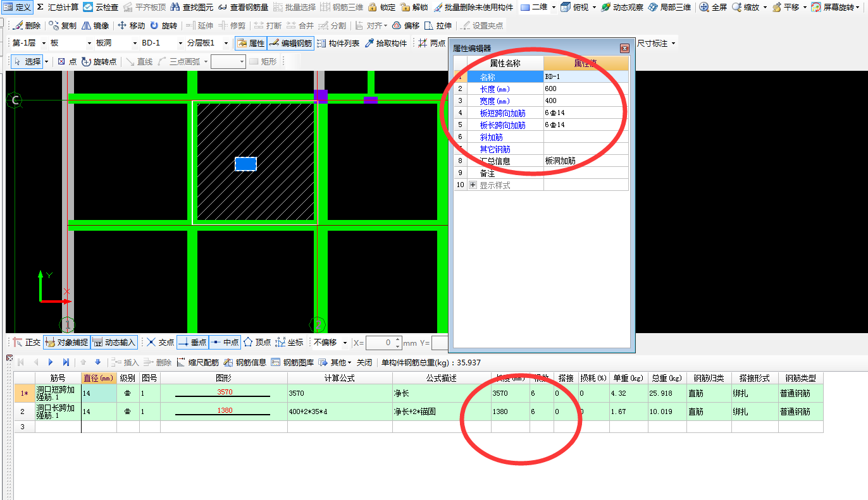Open the 定义 (Define) tool
This screenshot has width=868, height=500.
pos(18,7)
